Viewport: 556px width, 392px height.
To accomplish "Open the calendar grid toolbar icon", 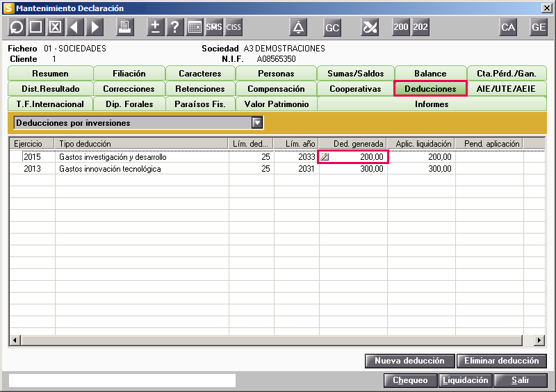I will click(195, 27).
